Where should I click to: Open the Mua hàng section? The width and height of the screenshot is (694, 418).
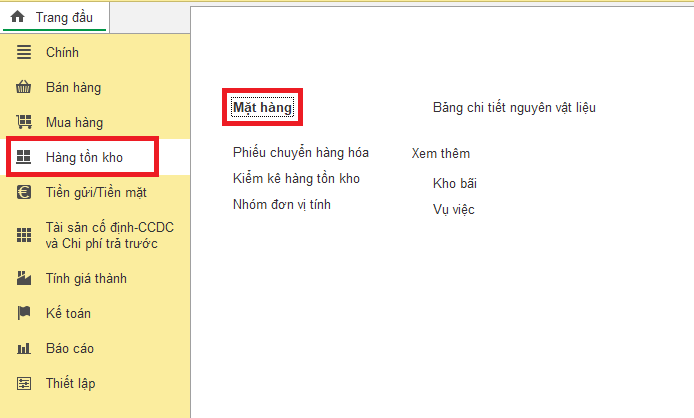(x=74, y=122)
